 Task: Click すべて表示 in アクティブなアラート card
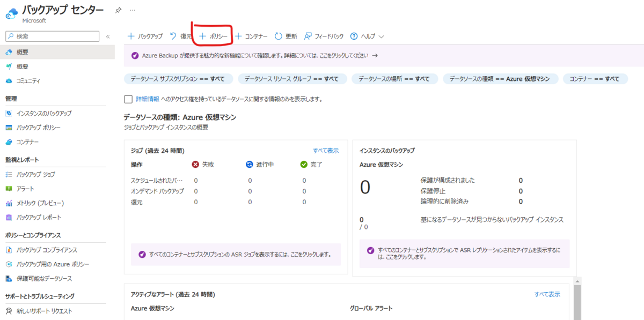click(547, 294)
